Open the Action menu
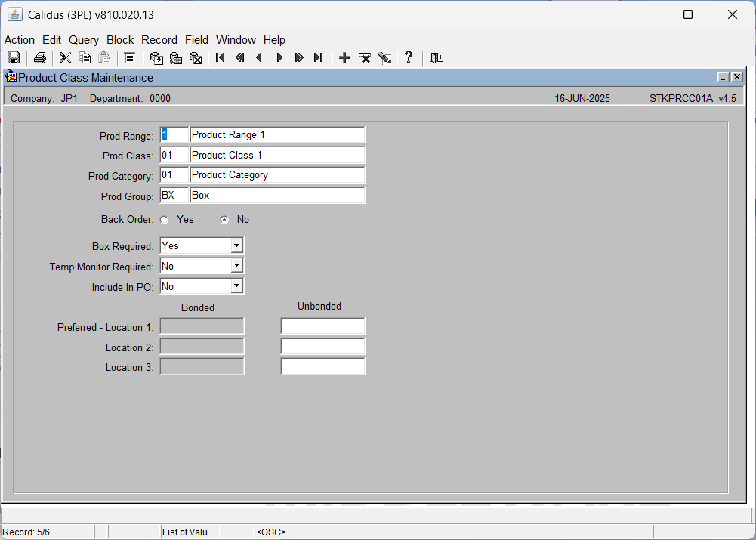Screen dimensions: 756x540 click(20, 40)
